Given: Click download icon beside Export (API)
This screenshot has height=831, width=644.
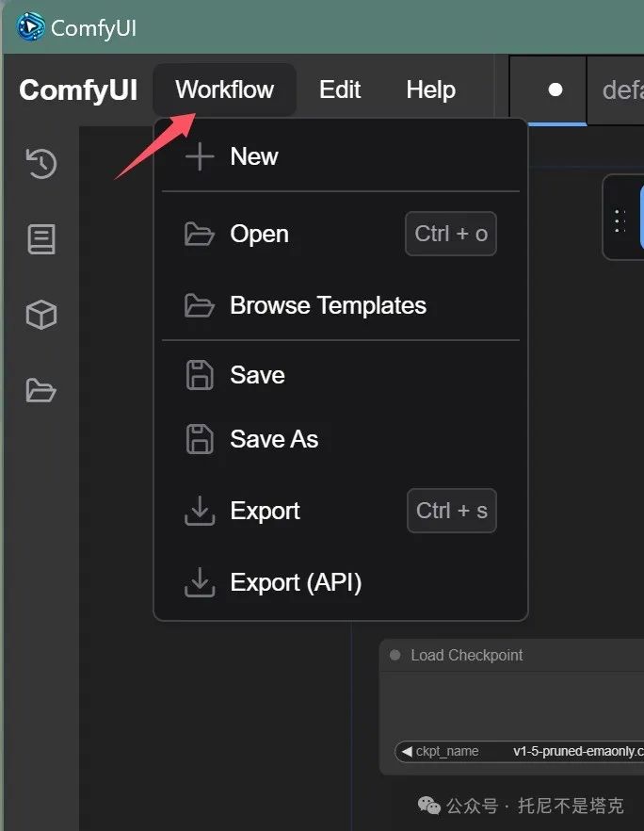Looking at the screenshot, I should click(200, 582).
